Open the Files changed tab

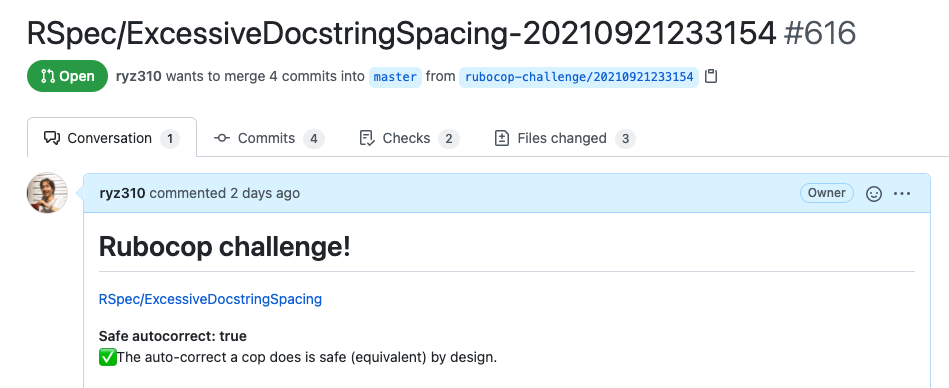pyautogui.click(x=564, y=138)
